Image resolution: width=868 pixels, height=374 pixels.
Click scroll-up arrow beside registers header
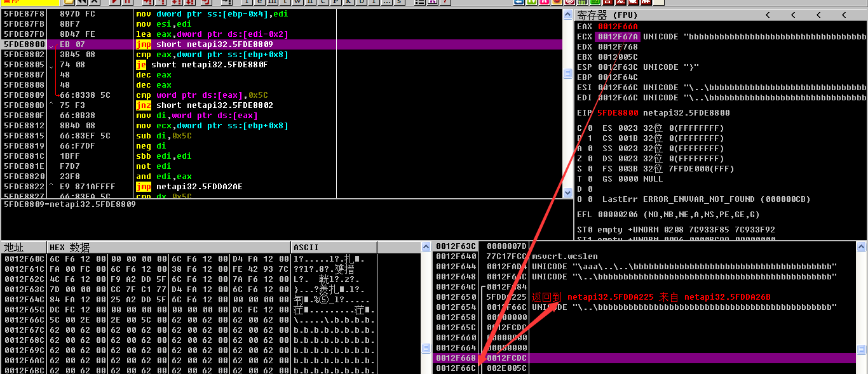tap(861, 15)
